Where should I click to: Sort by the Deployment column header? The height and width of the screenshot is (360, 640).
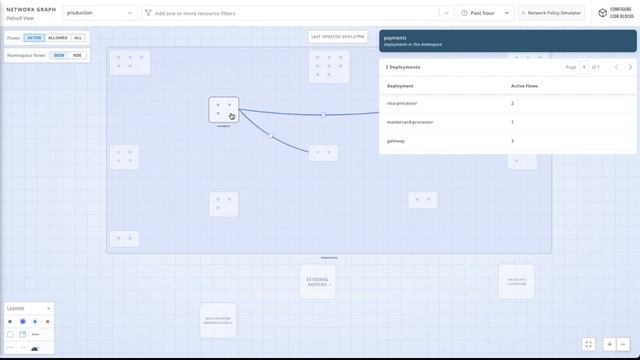pos(400,86)
